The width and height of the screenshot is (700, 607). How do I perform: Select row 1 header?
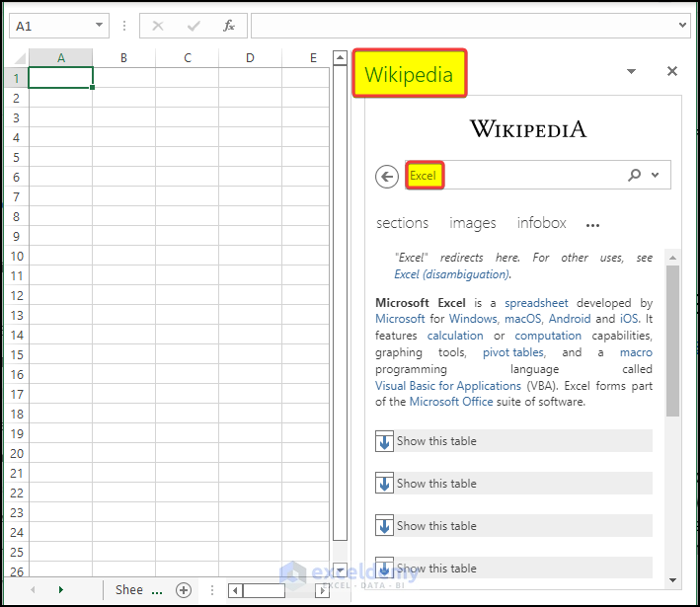(x=17, y=78)
